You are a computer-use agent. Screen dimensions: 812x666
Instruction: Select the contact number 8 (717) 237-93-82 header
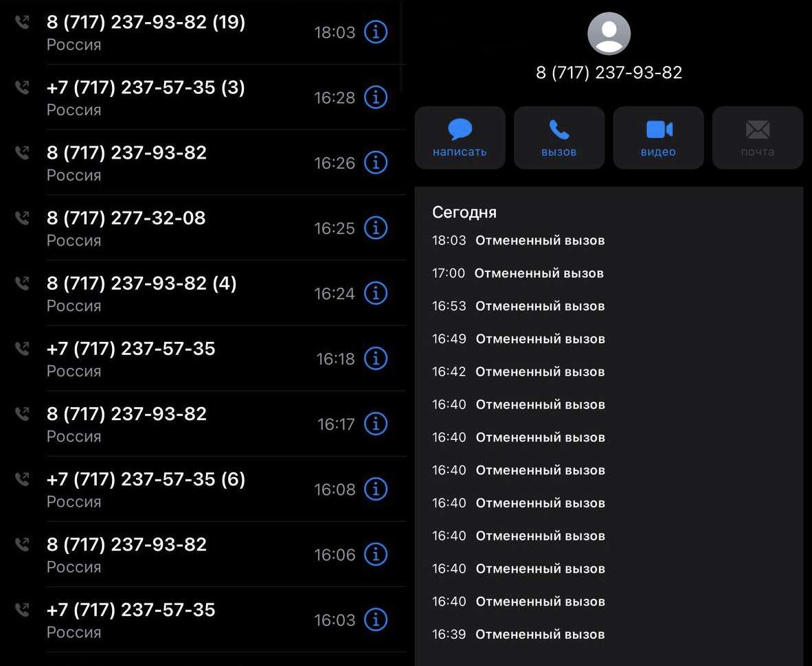pyautogui.click(x=609, y=73)
